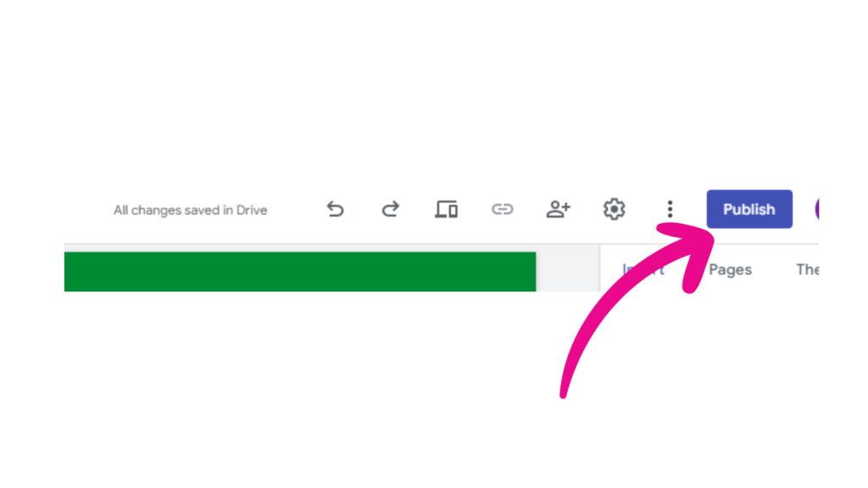Copy the published site link

coord(502,209)
